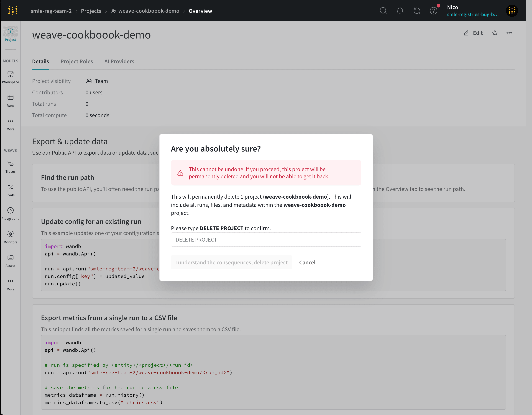Image resolution: width=532 pixels, height=415 pixels.
Task: Switch to the Workspace view
Action: [x=10, y=76]
